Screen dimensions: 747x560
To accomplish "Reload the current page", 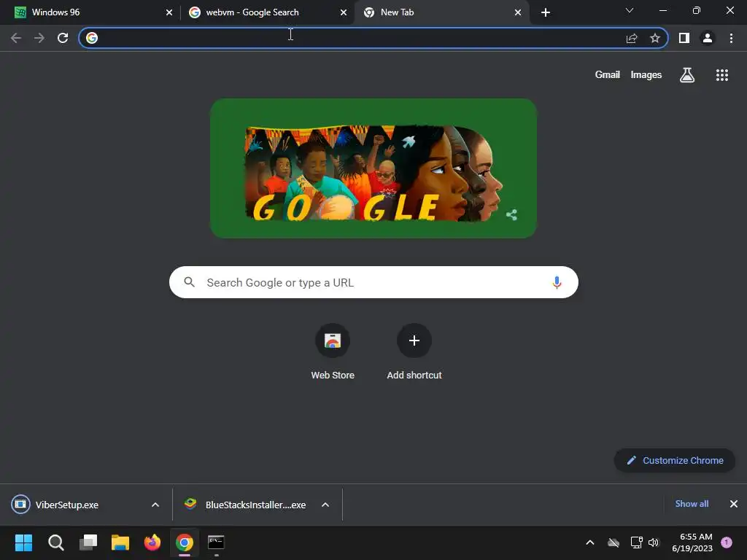I will [x=63, y=38].
